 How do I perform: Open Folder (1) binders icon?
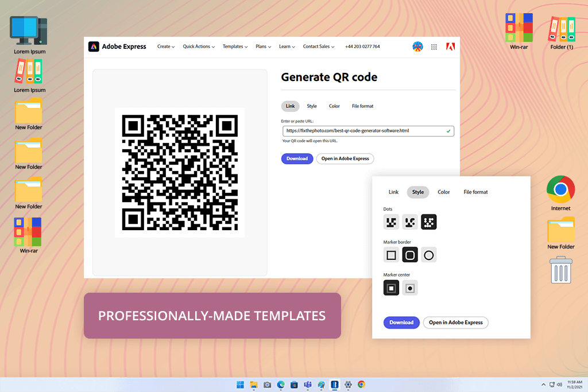562,33
